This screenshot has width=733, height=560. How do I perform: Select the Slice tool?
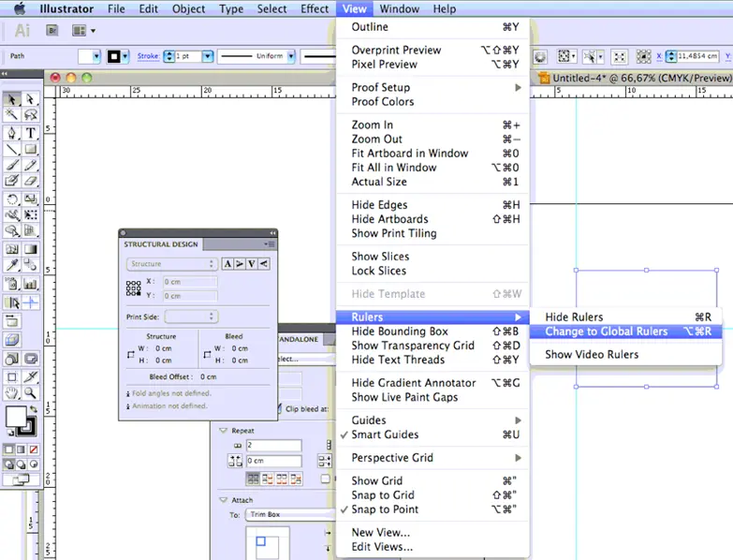tap(30, 376)
